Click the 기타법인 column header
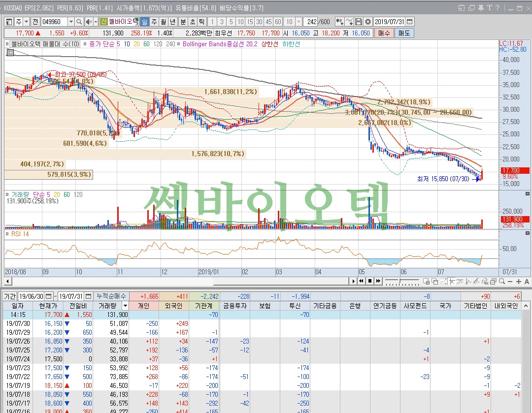This screenshot has height=413, width=532. [x=475, y=306]
